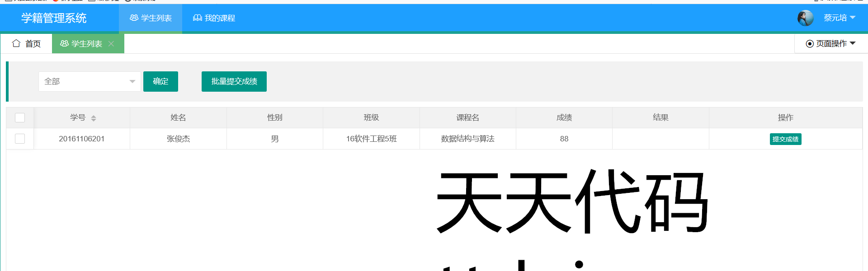Screen dimensions: 868x271
Task: Open 我的课程 in the top navigation
Action: [x=214, y=18]
